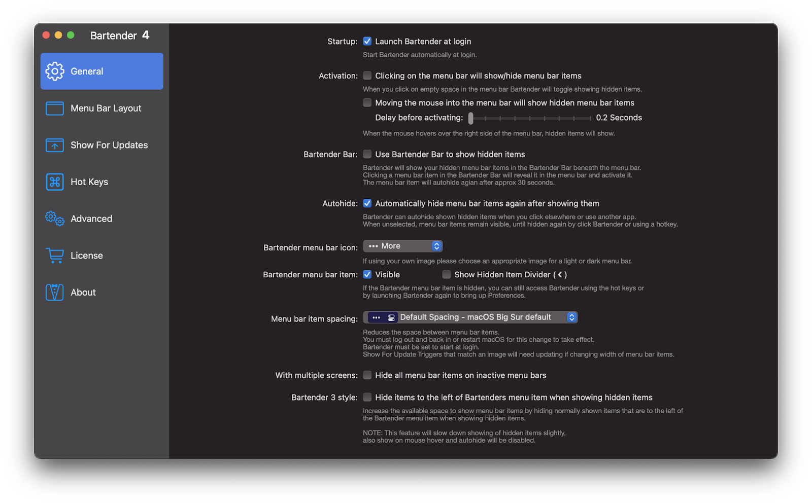
Task: Click the "Bartender menu bar item:" label
Action: 311,275
